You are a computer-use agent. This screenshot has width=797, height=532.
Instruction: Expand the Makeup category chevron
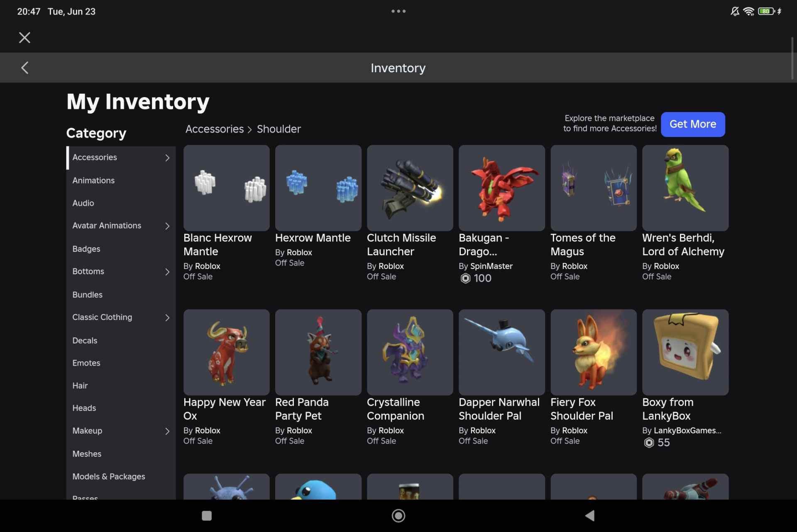167,431
